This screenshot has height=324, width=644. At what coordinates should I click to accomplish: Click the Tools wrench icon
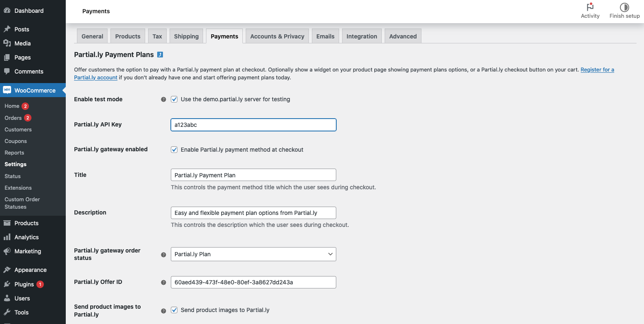(7, 312)
